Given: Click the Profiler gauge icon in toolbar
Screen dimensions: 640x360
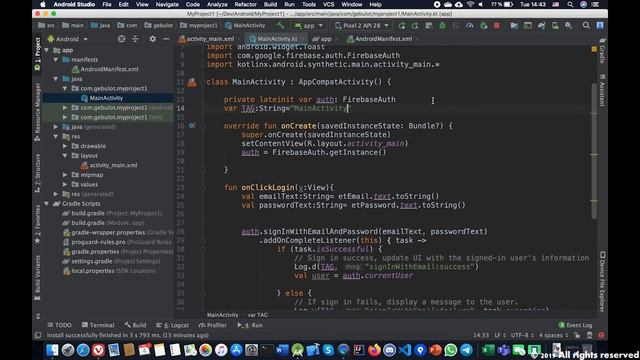Looking at the screenshot, I should click(469, 25).
